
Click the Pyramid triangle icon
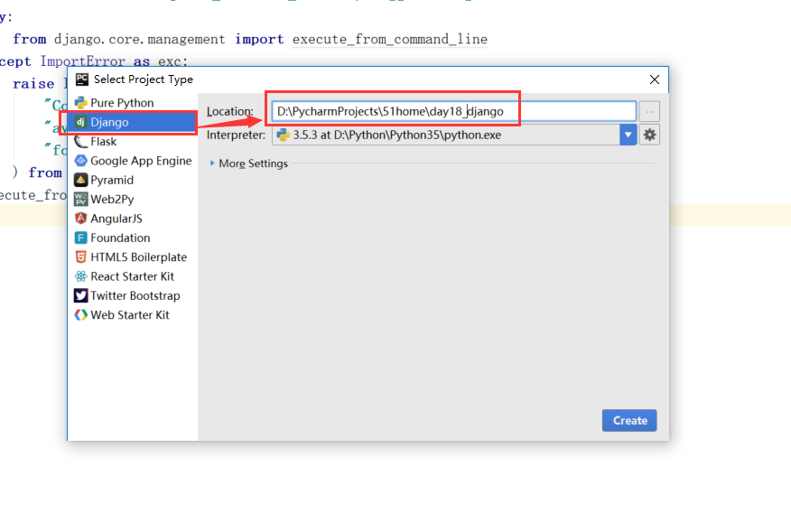click(x=80, y=181)
